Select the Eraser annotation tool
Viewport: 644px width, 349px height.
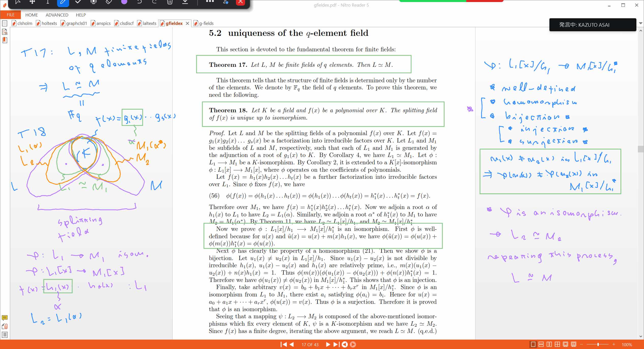coord(109,3)
